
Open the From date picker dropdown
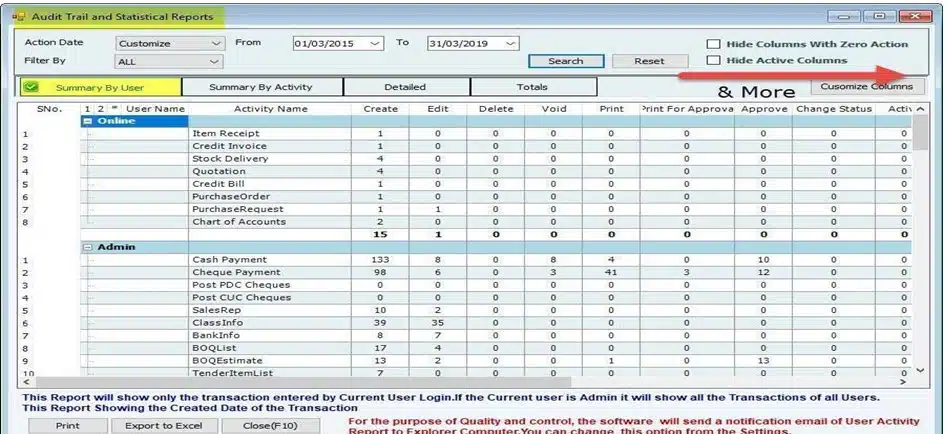tap(375, 44)
